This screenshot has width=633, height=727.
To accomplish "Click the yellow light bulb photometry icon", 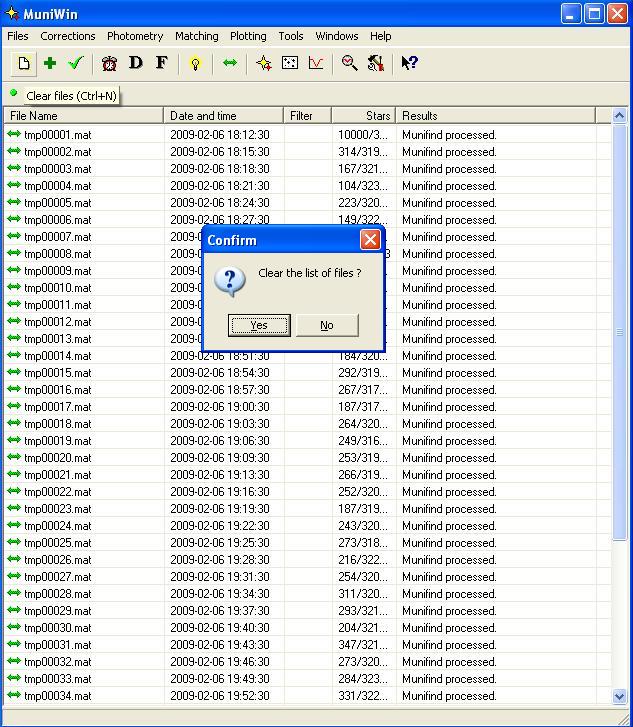I will pyautogui.click(x=195, y=63).
